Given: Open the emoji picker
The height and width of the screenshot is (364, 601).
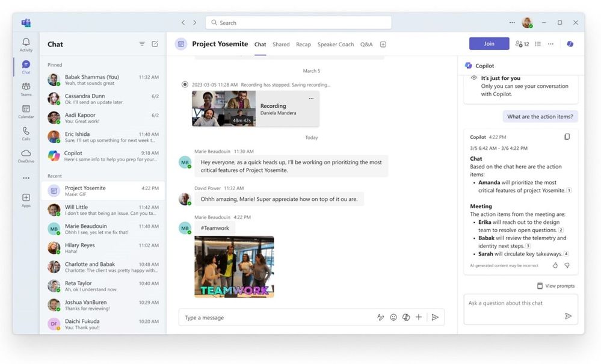Looking at the screenshot, I should (393, 317).
